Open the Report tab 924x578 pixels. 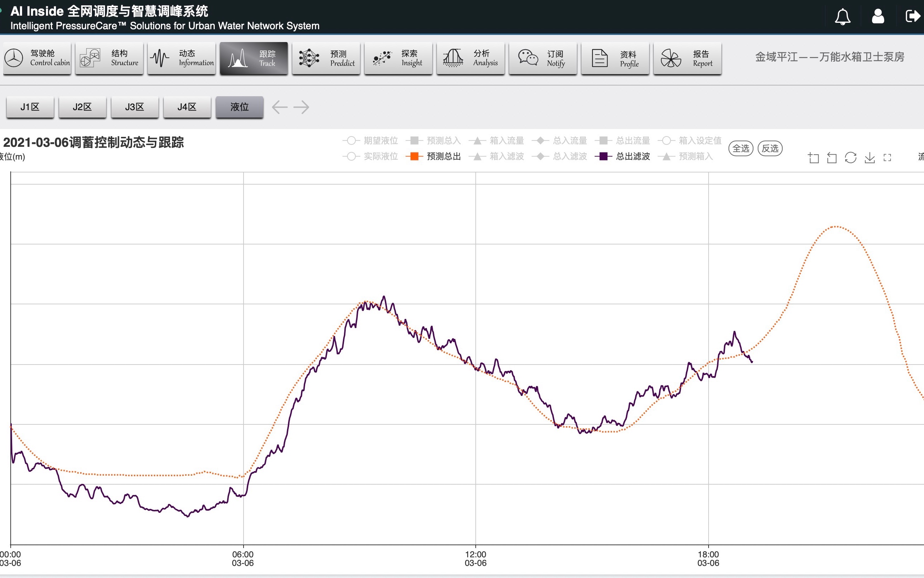687,58
